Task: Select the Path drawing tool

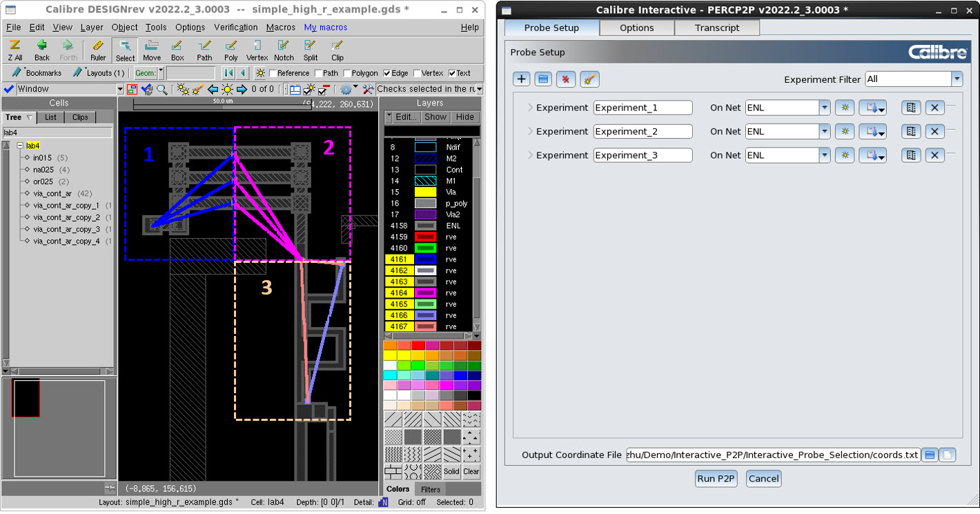Action: (x=204, y=50)
